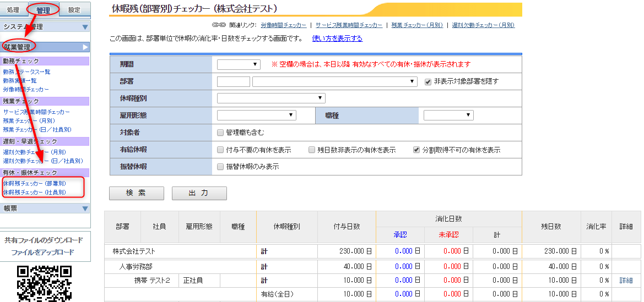
Task: Open 勤務データ一覧 in sidebar
Action: coord(26,72)
